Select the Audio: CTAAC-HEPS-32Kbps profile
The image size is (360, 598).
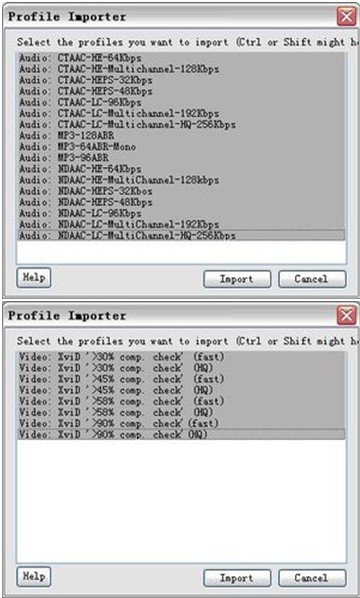point(180,80)
